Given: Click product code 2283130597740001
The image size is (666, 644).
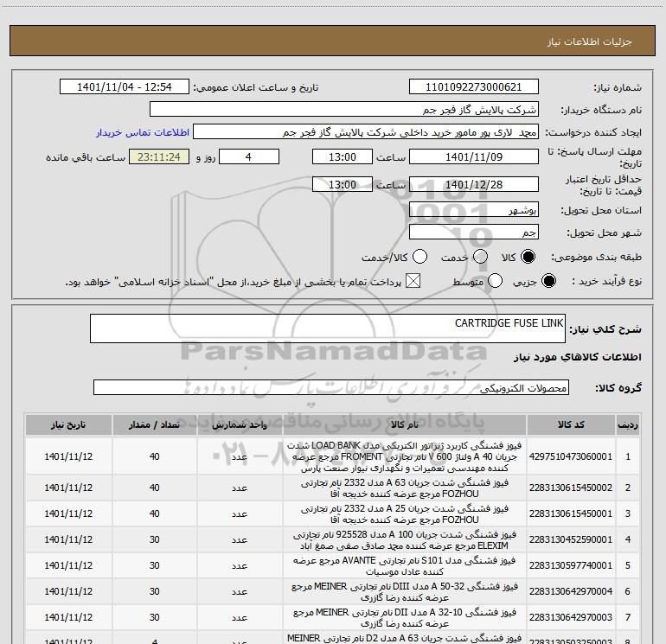Looking at the screenshot, I should click(571, 565).
